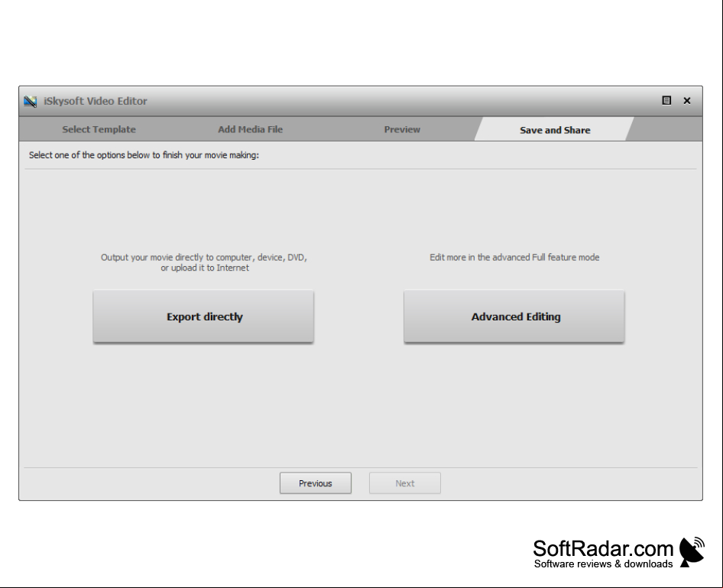Image resolution: width=723 pixels, height=588 pixels.
Task: Close the iSkysoft Video Editor window
Action: click(687, 100)
